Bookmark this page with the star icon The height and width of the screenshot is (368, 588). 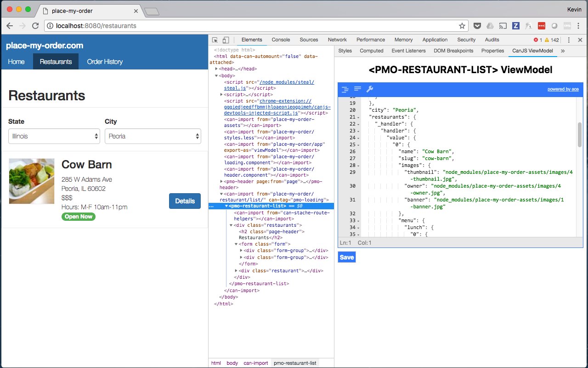coord(463,26)
